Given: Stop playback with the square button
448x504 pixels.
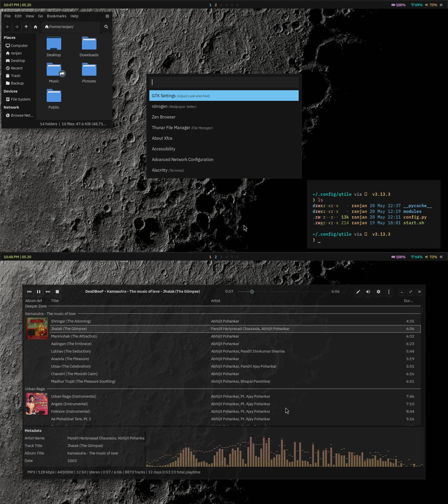Looking at the screenshot, I should pyautogui.click(x=57, y=292).
